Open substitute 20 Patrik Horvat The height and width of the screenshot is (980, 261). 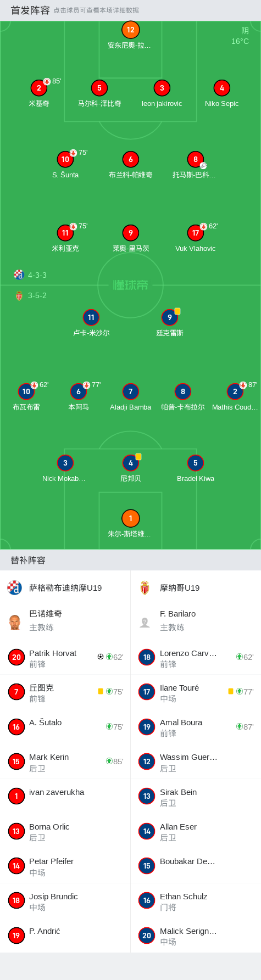coord(65,657)
